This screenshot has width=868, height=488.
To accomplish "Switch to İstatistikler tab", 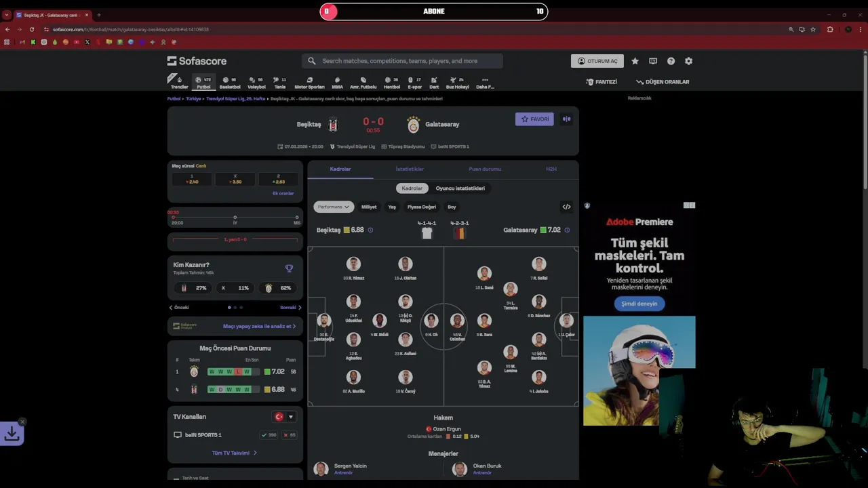I will tap(410, 169).
